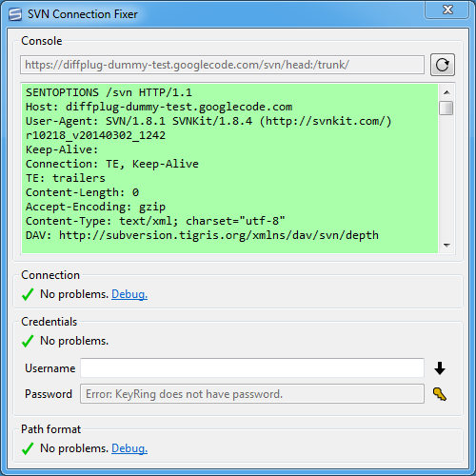Image resolution: width=476 pixels, height=476 pixels.
Task: Click the green checkmark under Path format
Action: [28, 448]
